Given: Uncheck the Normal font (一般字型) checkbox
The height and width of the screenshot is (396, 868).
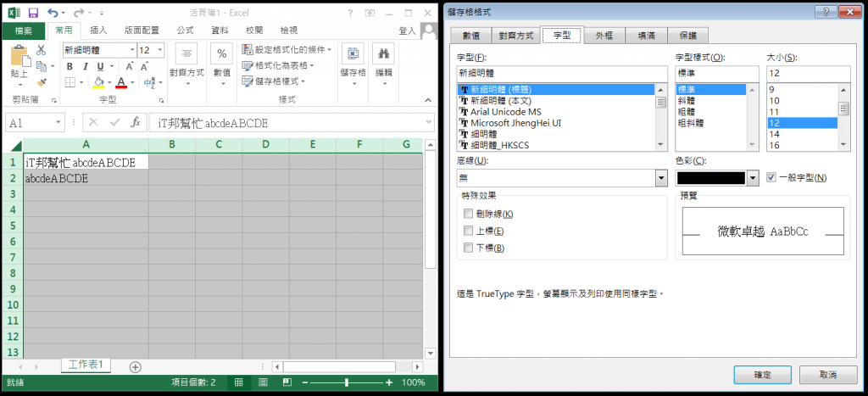Looking at the screenshot, I should point(771,177).
